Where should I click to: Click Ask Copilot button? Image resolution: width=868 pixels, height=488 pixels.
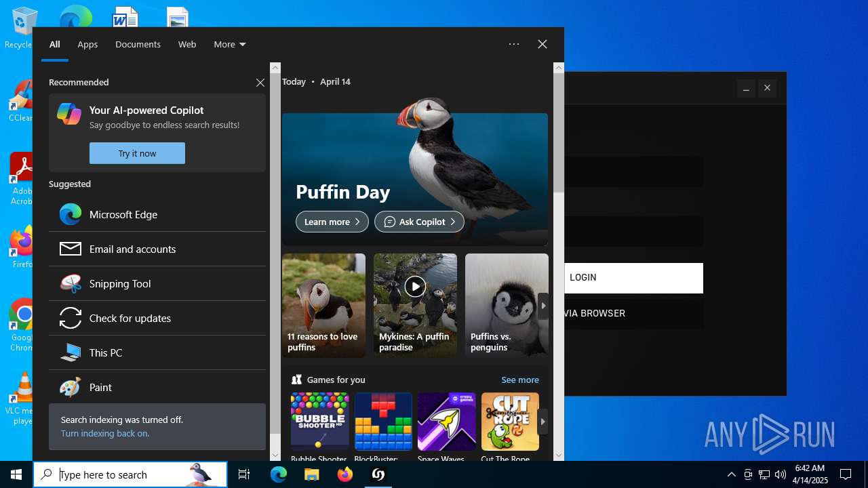tap(419, 222)
